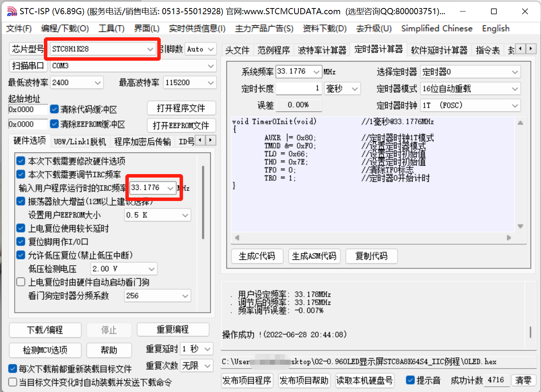
Task: Click hardware options tab strip right arrow
Action: tap(211, 140)
